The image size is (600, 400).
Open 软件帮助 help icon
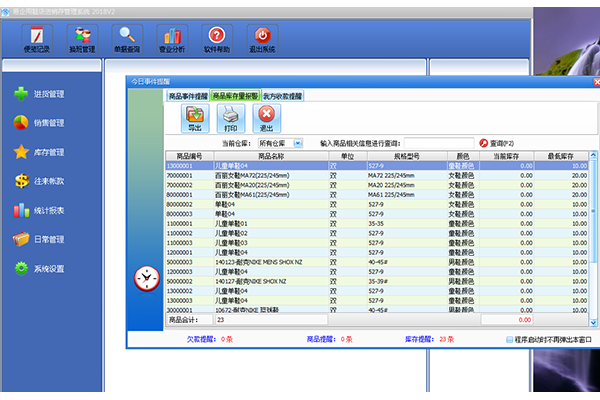tap(215, 39)
